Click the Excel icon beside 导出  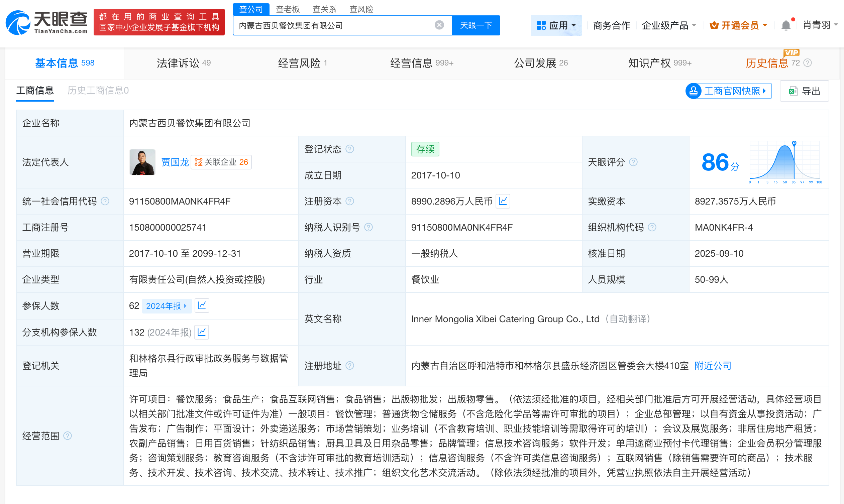pos(793,91)
